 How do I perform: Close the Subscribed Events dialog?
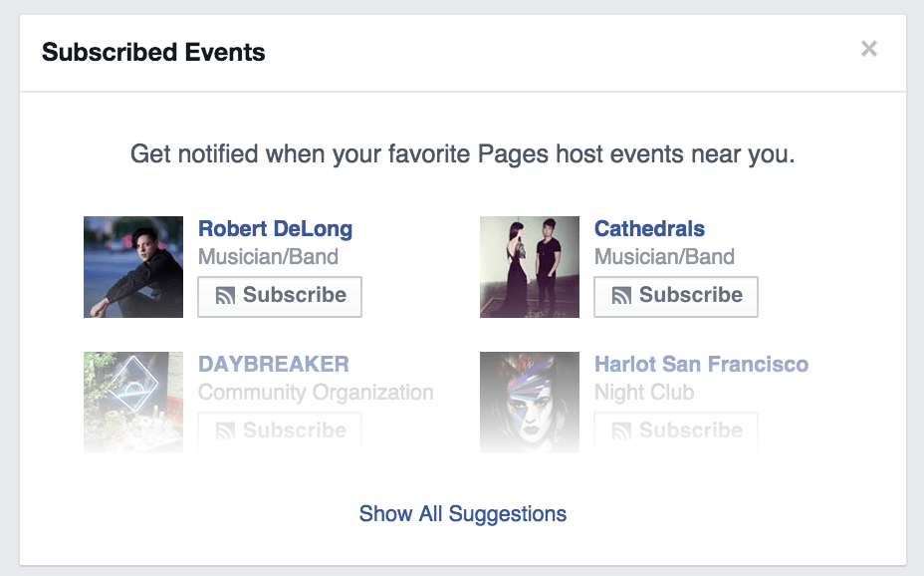(x=869, y=49)
